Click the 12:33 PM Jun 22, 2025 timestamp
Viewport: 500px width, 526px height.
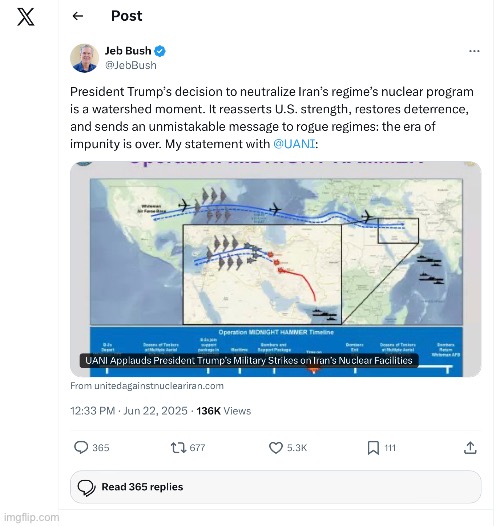click(129, 411)
